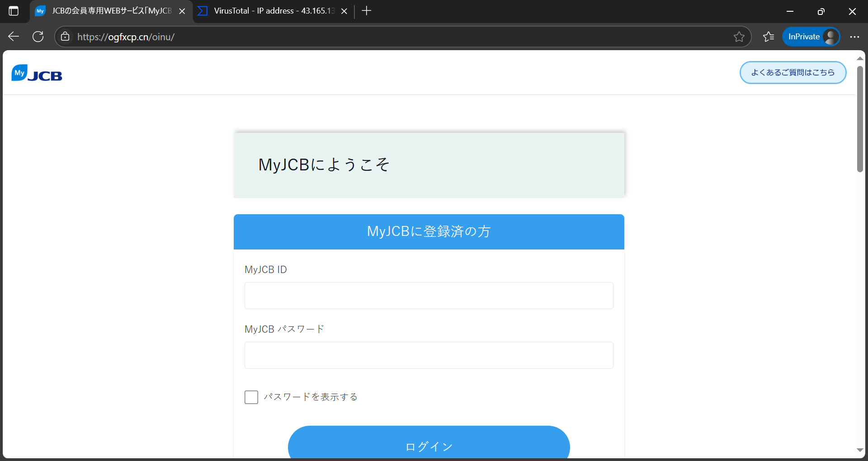View site information lock icon
Image resolution: width=868 pixels, height=461 pixels.
tap(65, 37)
